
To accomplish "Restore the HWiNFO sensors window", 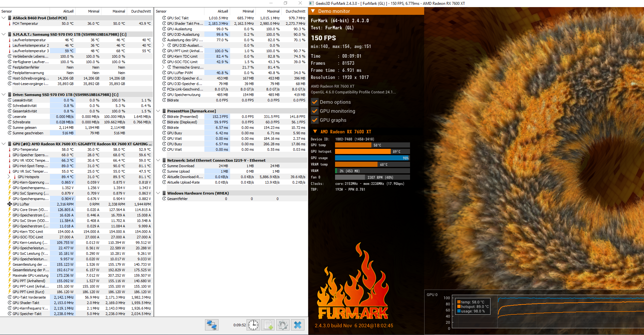I will click(285, 3).
